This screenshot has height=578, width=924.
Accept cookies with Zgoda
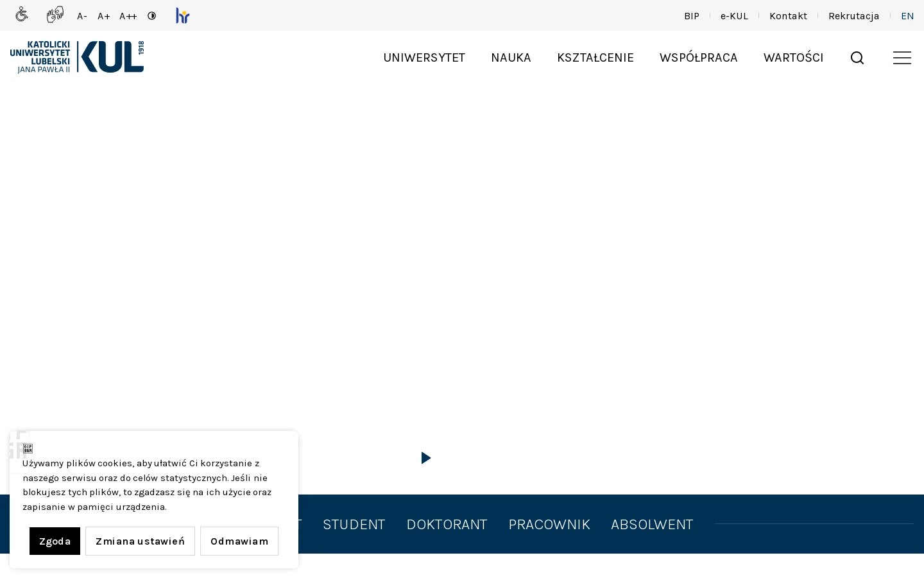(x=55, y=541)
